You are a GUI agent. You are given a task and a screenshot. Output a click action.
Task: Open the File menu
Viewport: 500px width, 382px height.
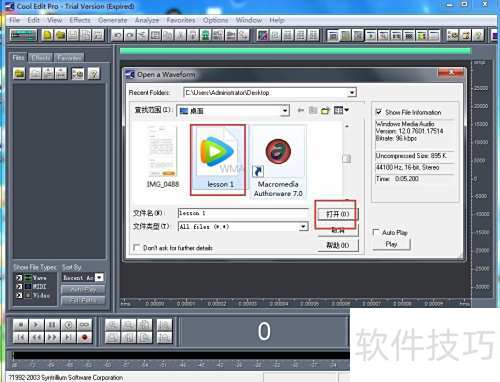tap(15, 20)
